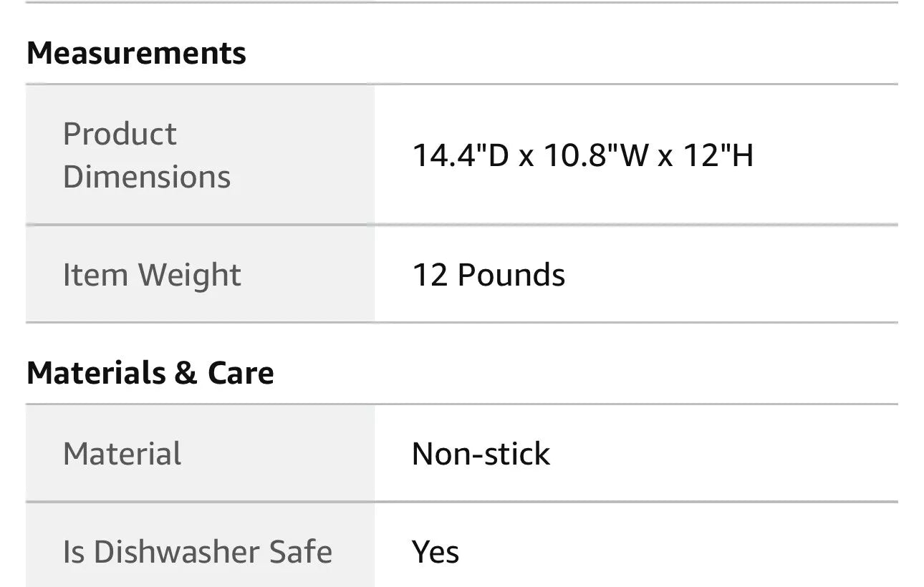Click the Non-stick material value
The image size is (924, 587).
coord(481,454)
